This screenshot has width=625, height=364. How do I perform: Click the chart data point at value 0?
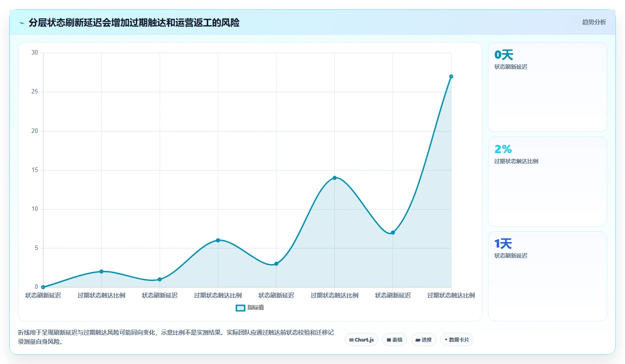tap(43, 287)
